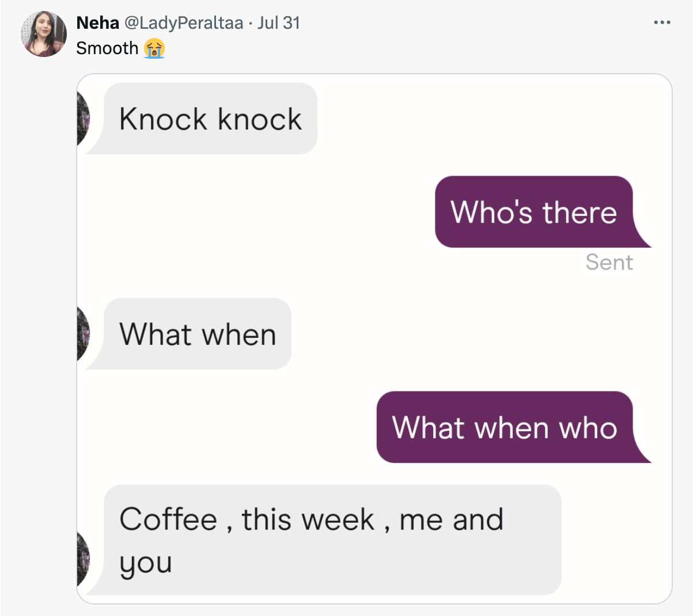Click the avatar beside the Coffee message
697x616 pixels.
coord(84,558)
